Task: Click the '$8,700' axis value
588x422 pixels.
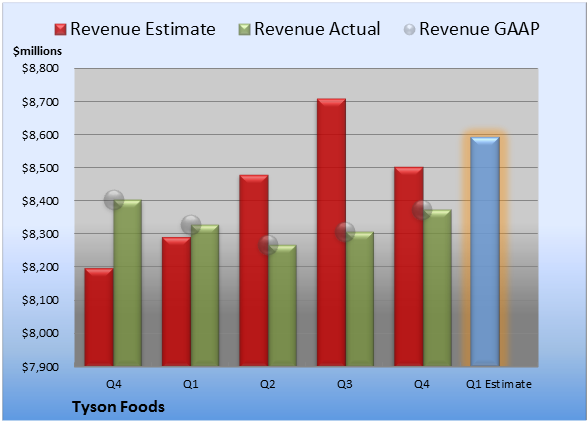Action: coord(40,102)
